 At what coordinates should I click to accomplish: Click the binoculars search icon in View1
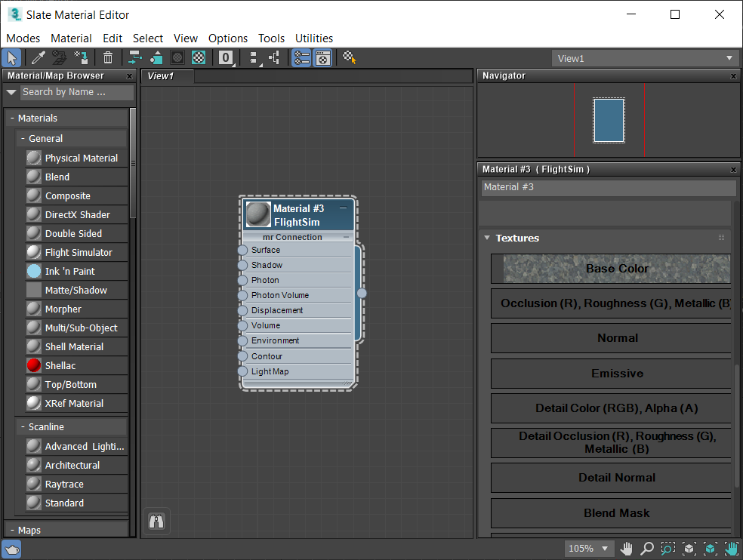tap(156, 522)
